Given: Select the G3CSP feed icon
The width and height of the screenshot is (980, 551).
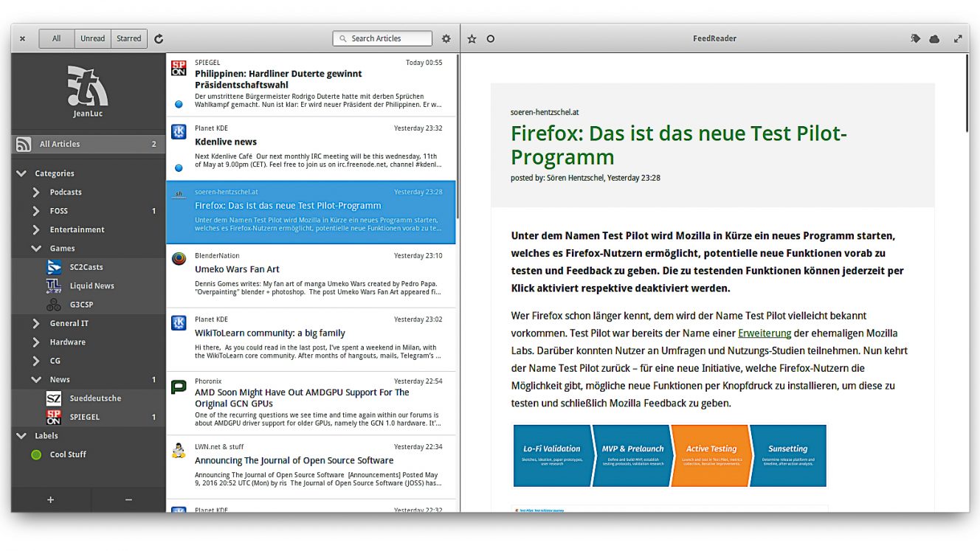Looking at the screenshot, I should pos(54,305).
